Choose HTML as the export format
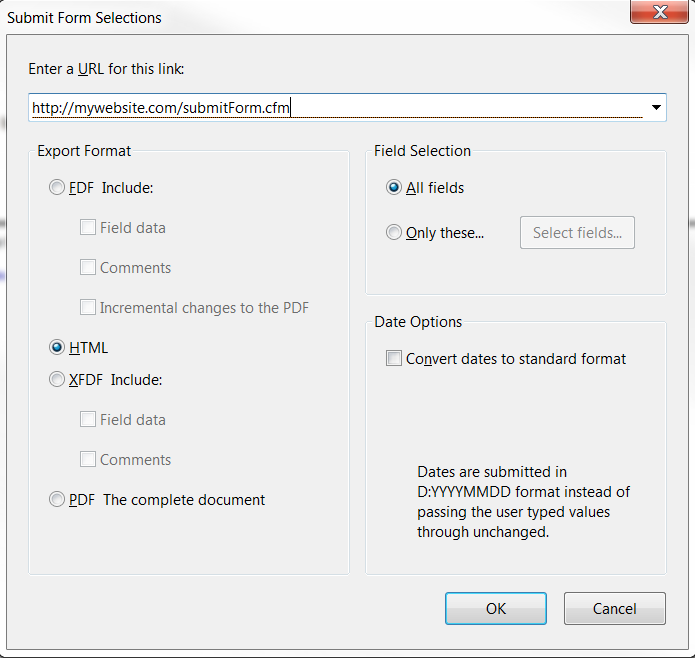The height and width of the screenshot is (658, 695). [x=57, y=347]
